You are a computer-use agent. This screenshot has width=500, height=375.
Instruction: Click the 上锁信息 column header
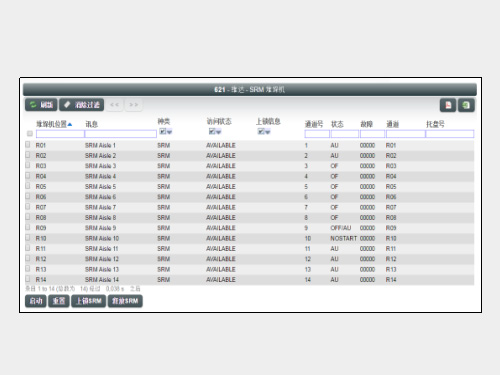coord(268,121)
